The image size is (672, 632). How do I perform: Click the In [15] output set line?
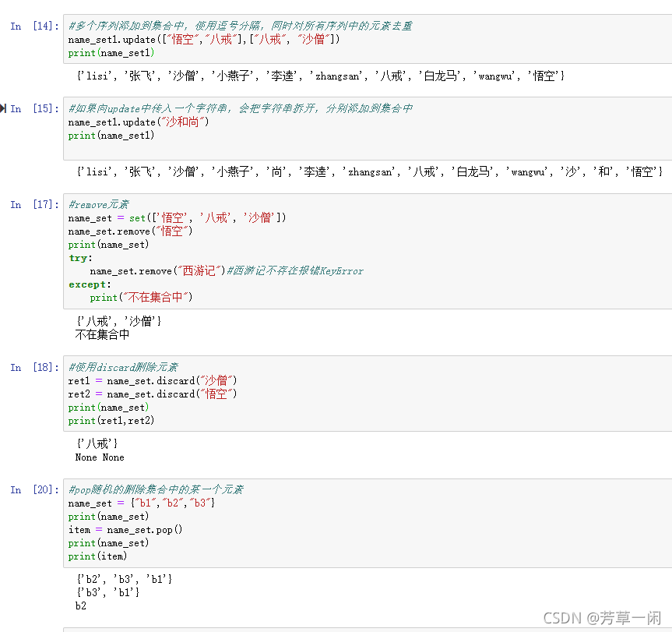(x=369, y=171)
